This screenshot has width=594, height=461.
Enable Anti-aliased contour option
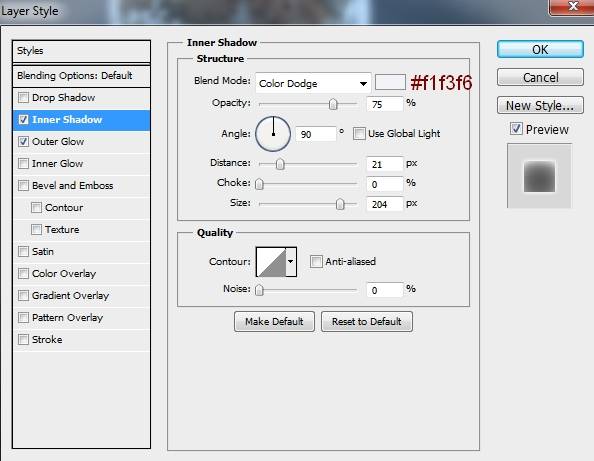(x=316, y=261)
